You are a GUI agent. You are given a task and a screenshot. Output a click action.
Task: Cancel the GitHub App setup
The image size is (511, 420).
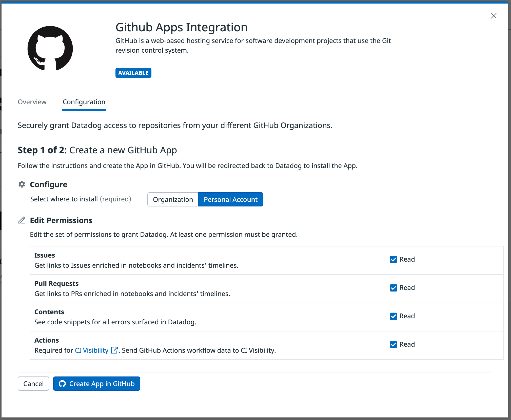[33, 384]
